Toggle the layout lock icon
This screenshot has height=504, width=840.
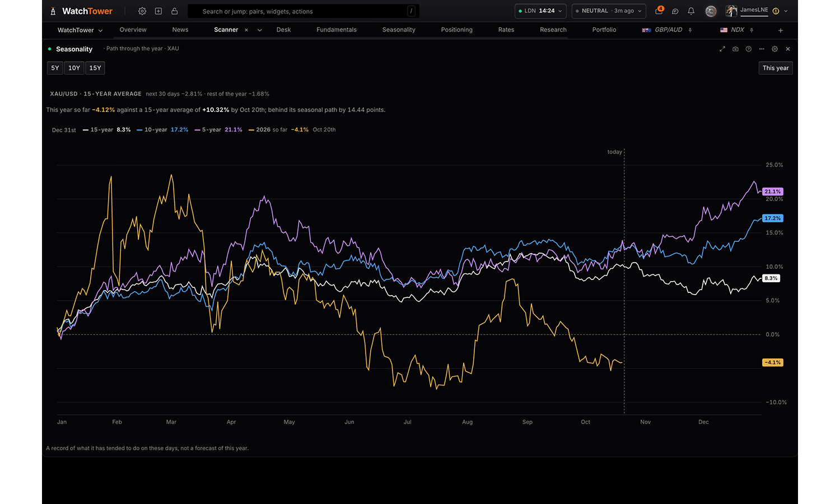pos(175,11)
